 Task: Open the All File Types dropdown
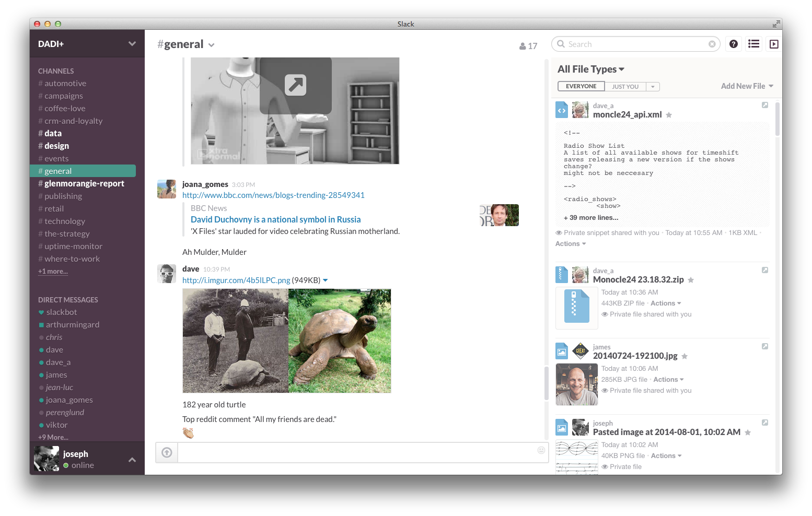(x=590, y=69)
